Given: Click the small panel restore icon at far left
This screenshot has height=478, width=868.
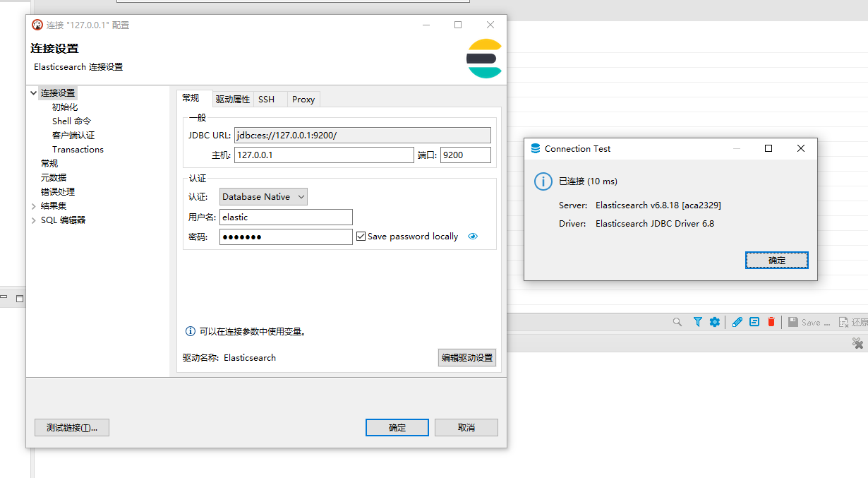Looking at the screenshot, I should 20,299.
